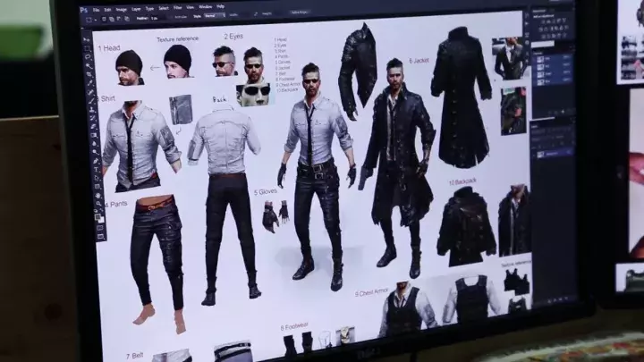Toggle Quick Mask mode

[x=100, y=228]
